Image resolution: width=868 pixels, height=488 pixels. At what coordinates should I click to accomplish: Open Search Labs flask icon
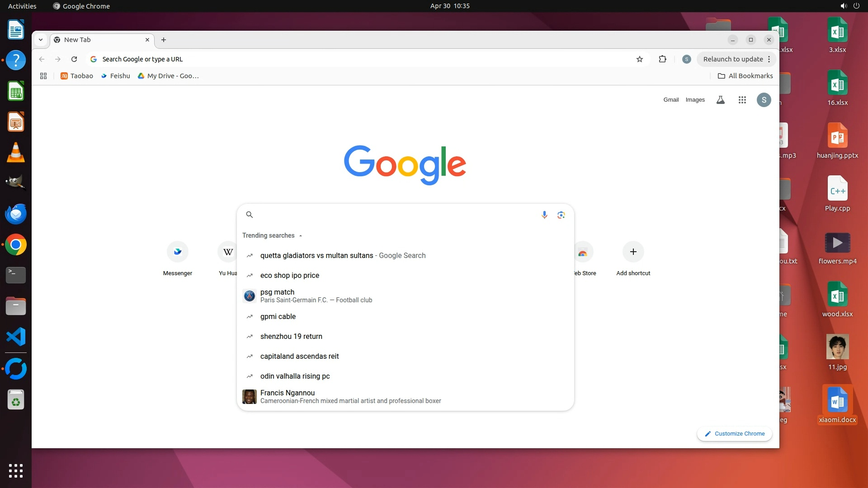tap(721, 100)
